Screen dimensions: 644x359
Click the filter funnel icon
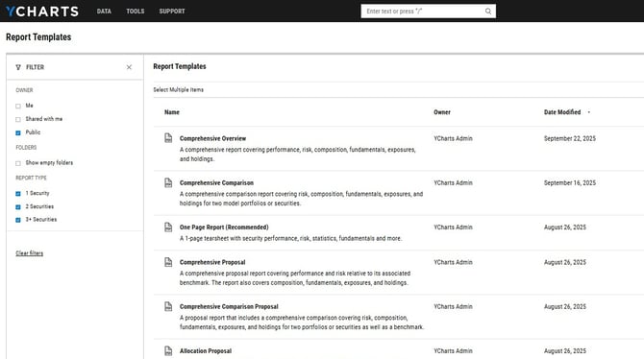point(18,67)
